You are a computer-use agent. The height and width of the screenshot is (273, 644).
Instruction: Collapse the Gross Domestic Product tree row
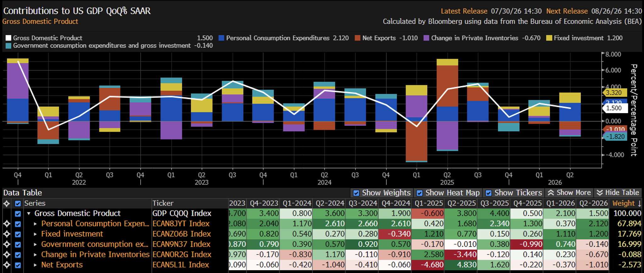click(29, 214)
